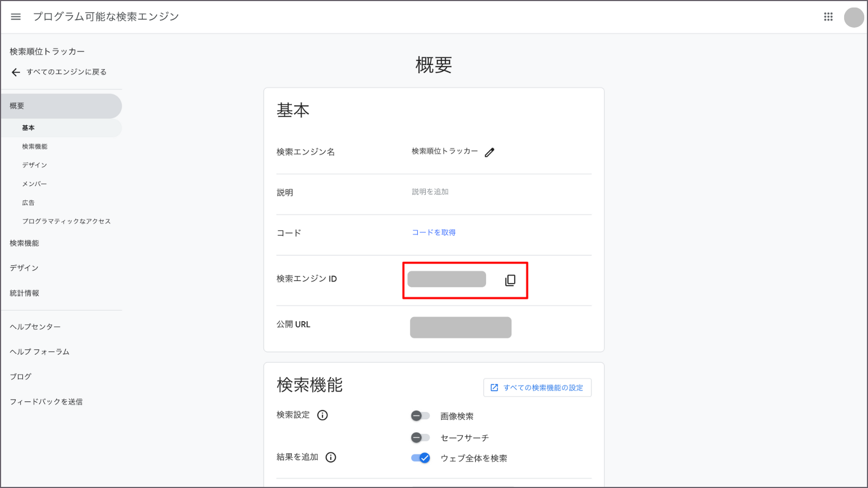Screen dimensions: 868x488
Task: Click the redacted 公開 URL value
Action: (x=461, y=328)
